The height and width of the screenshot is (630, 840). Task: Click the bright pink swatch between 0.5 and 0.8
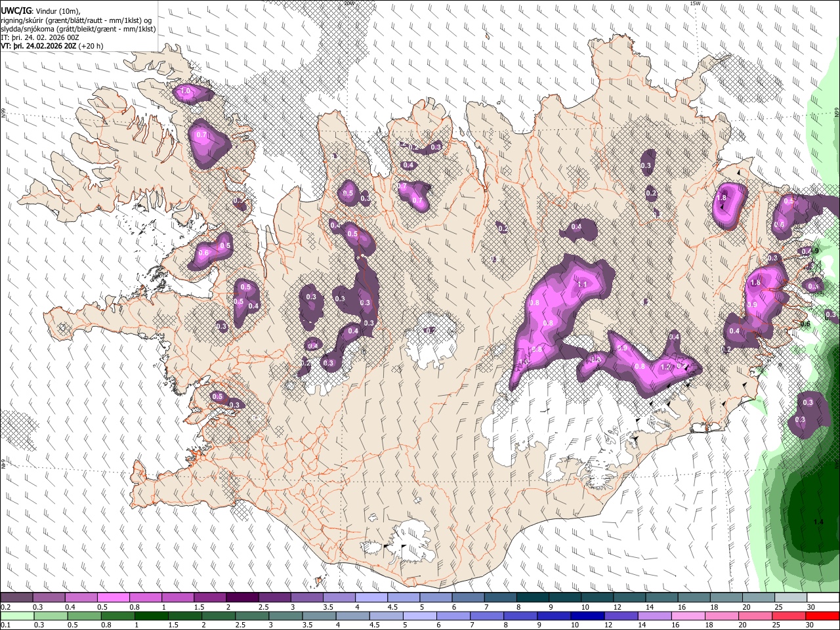pos(113,598)
